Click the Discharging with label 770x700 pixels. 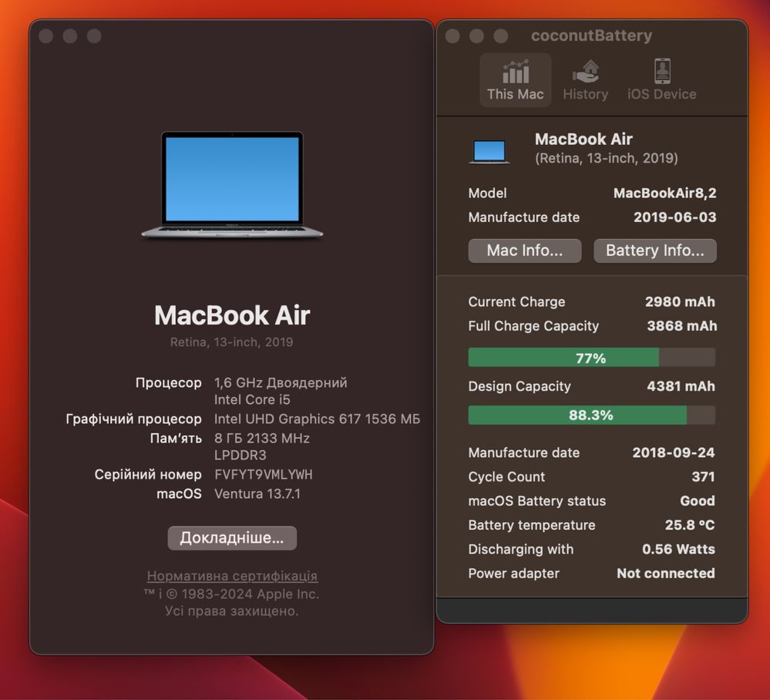[x=520, y=549]
